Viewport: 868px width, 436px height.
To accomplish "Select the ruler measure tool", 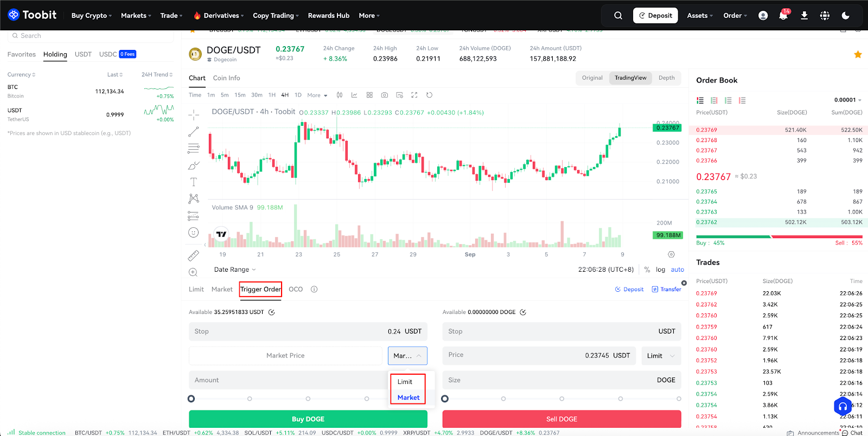I will click(x=194, y=255).
